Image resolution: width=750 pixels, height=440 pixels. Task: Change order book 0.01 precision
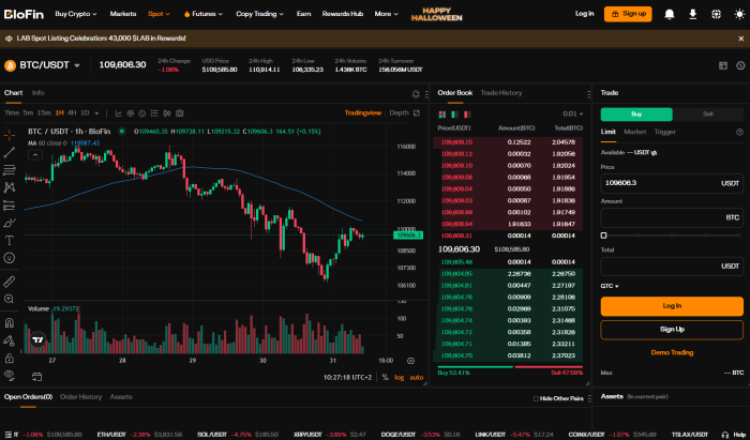click(x=573, y=114)
